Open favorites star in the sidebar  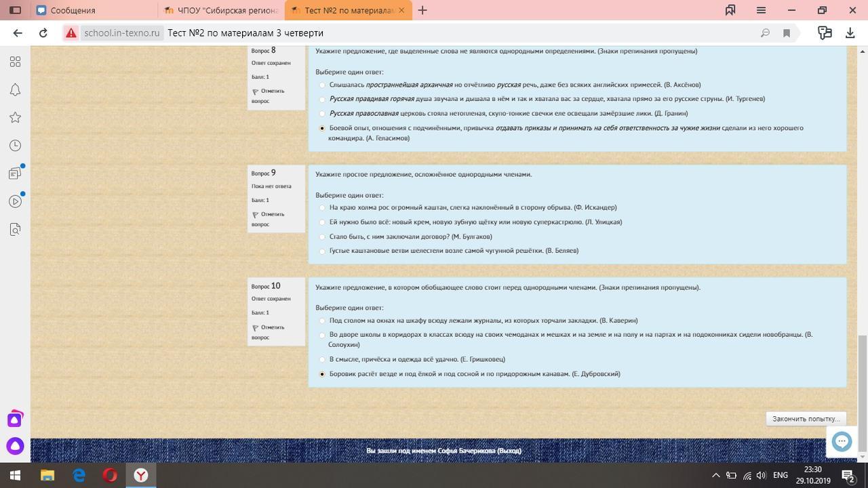(15, 118)
